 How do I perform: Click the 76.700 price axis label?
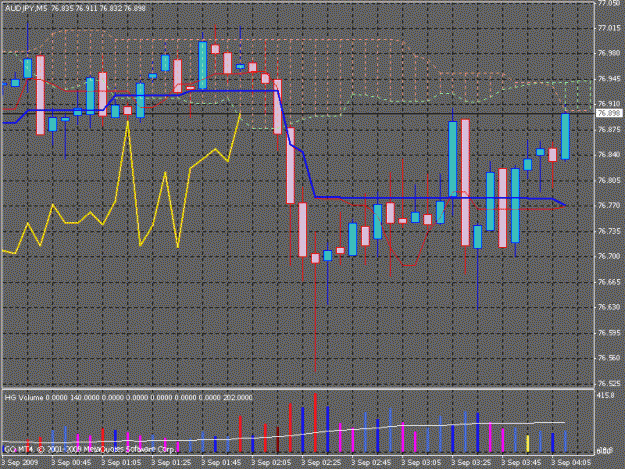pyautogui.click(x=609, y=256)
